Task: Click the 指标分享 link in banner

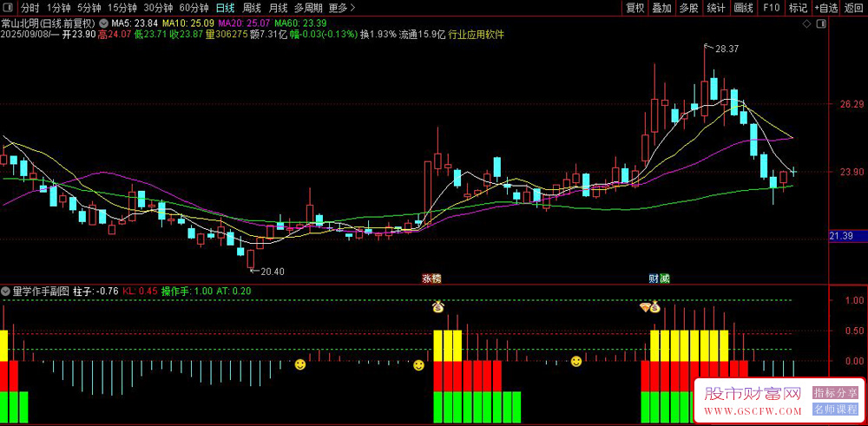Action: coord(835,393)
